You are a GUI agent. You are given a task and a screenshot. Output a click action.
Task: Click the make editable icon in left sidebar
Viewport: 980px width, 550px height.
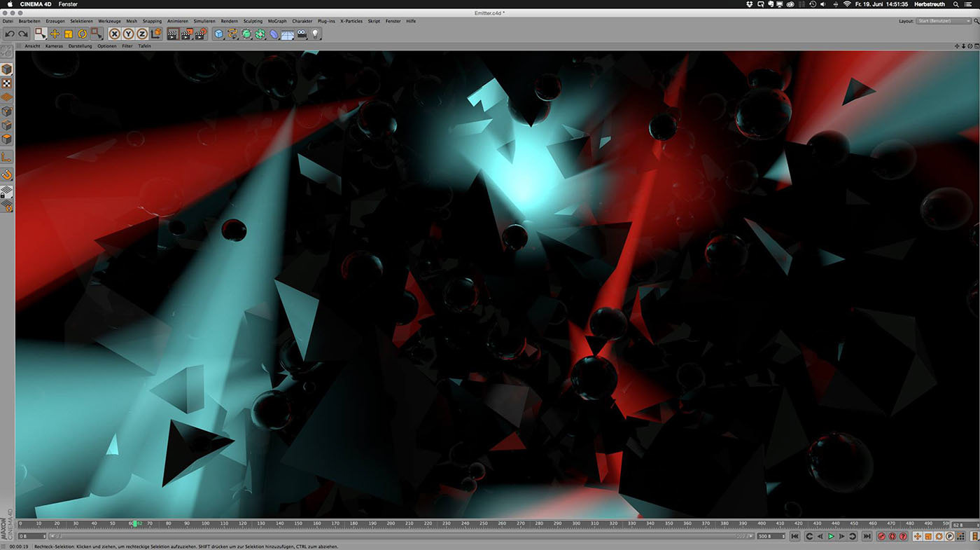pyautogui.click(x=7, y=52)
